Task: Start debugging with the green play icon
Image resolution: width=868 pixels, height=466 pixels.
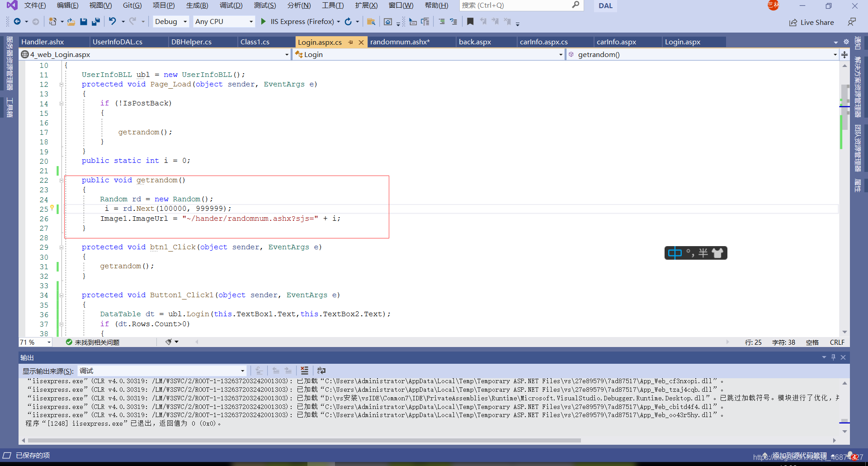Action: 263,21
